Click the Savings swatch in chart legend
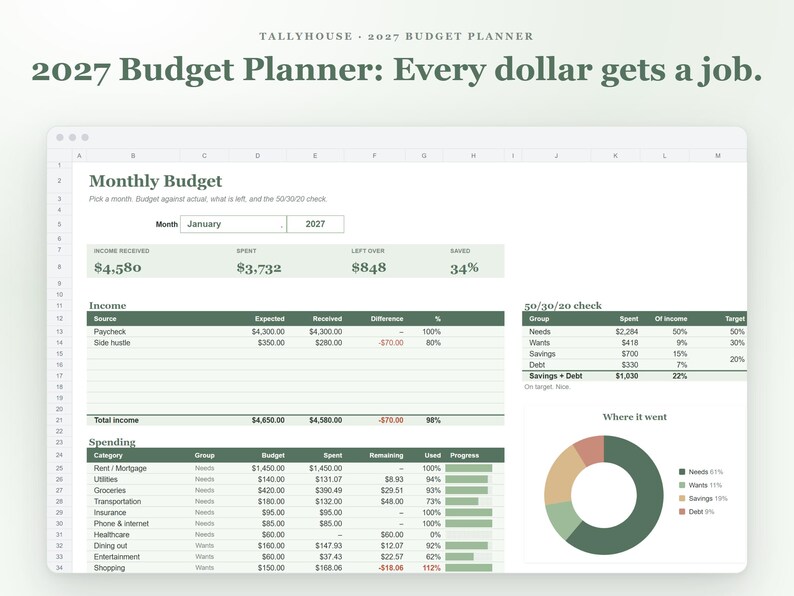 pyautogui.click(x=682, y=498)
